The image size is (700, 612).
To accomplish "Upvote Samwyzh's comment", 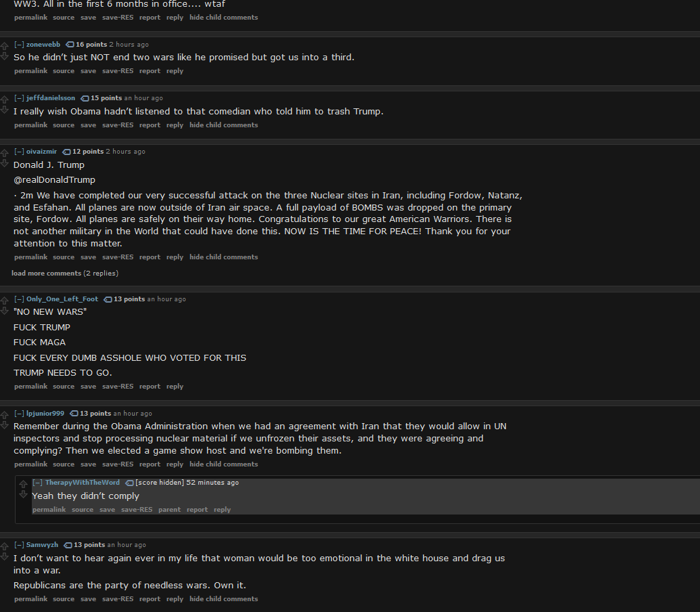I will [5, 546].
